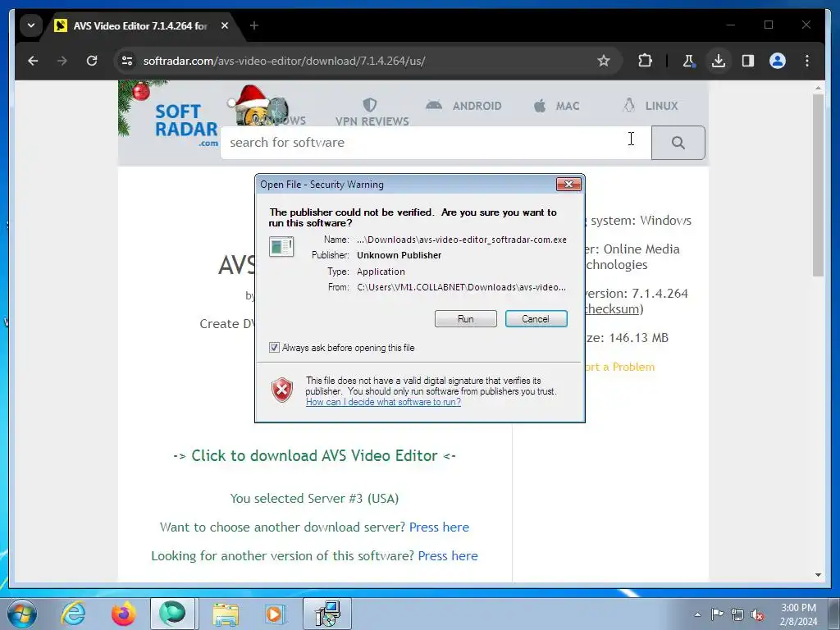Screen dimensions: 840x630
Task: Open the clock showing 3:00 PM
Action: [x=798, y=614]
